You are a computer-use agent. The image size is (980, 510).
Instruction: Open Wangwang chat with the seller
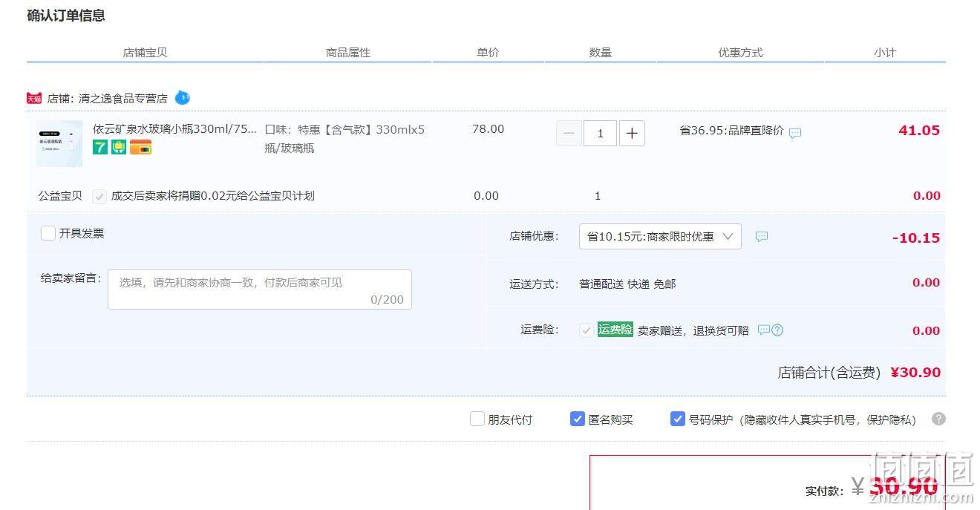183,98
